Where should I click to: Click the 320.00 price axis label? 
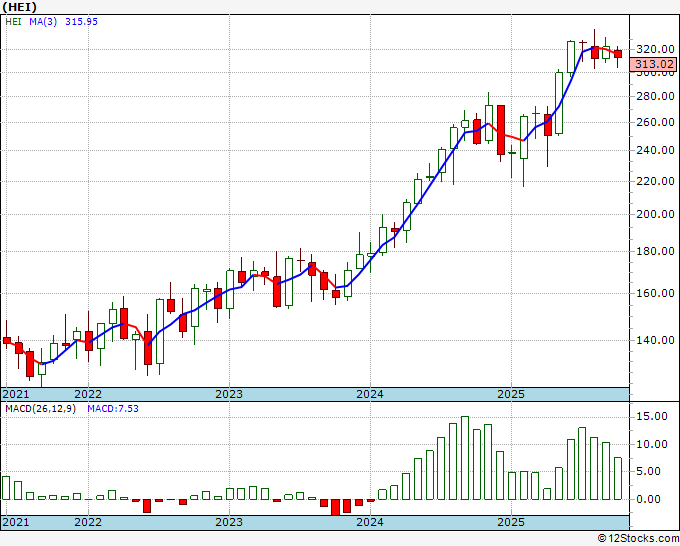pos(655,49)
